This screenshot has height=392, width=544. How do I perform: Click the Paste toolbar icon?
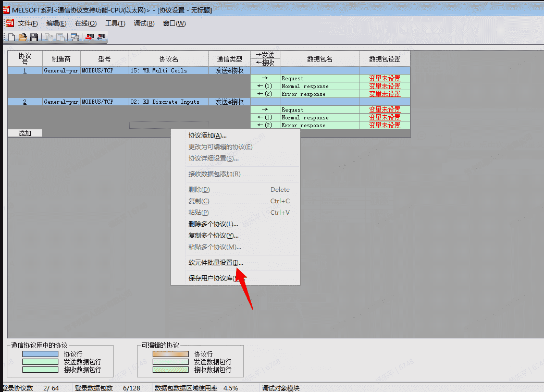tap(60, 37)
